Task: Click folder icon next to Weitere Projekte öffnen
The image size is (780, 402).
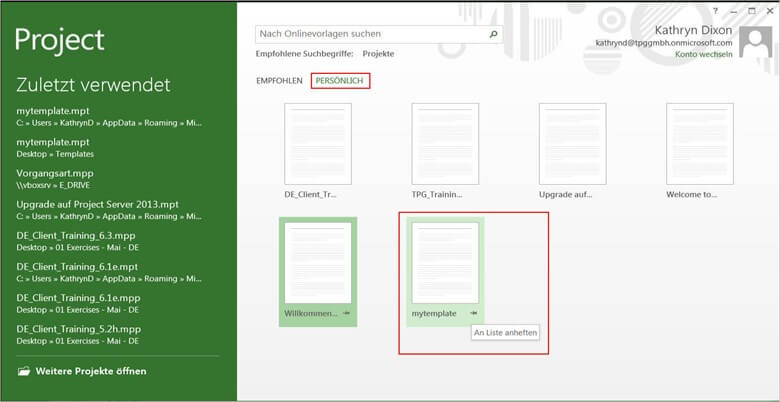Action: pos(23,371)
